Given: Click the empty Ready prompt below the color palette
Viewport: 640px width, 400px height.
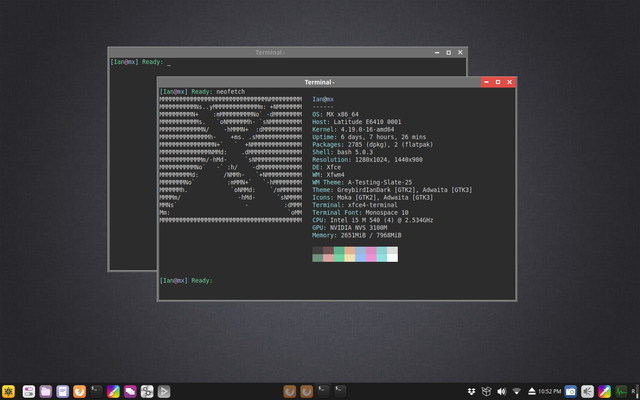Looking at the screenshot, I should click(186, 281).
